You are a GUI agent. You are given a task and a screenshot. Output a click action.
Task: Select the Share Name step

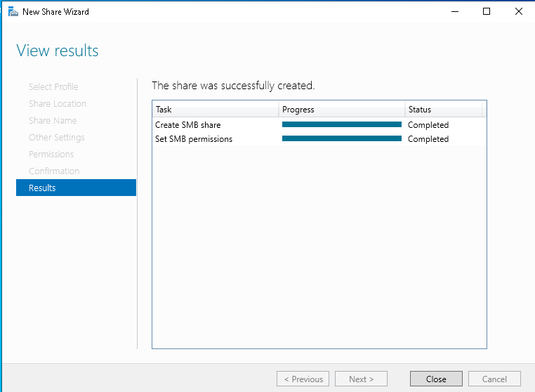tap(53, 121)
